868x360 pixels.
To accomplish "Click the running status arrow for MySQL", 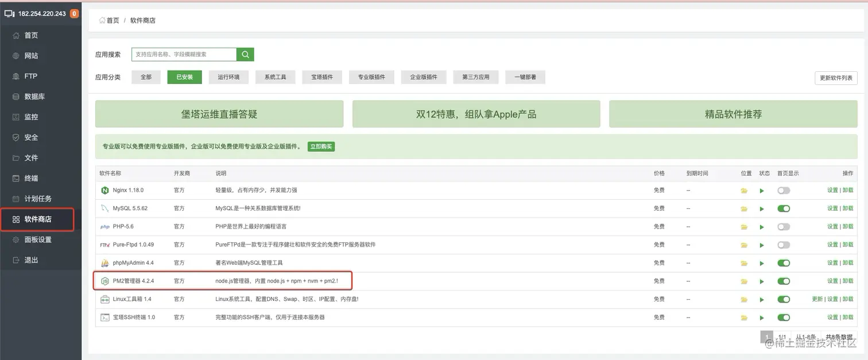I will tap(762, 208).
